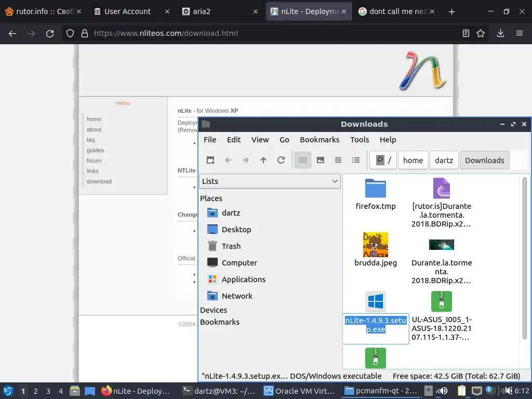Image resolution: width=532 pixels, height=399 pixels.
Task: Select dartz home folder in Places
Action: pyautogui.click(x=224, y=213)
